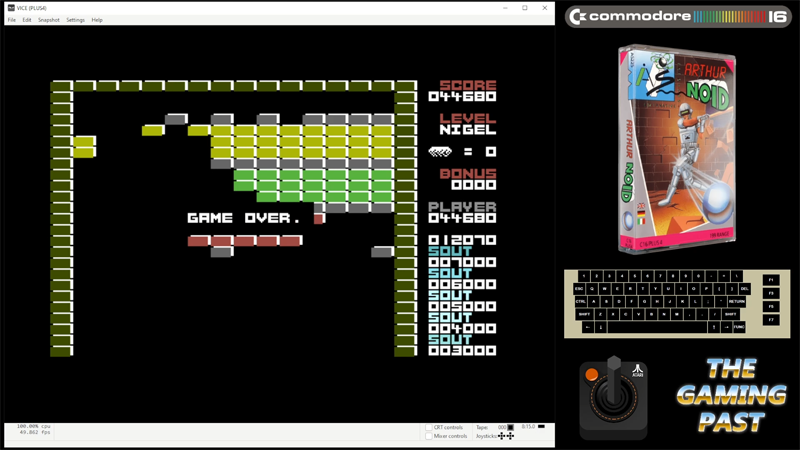Click the grey PLAYER label
The width and height of the screenshot is (800, 450).
coord(462,207)
